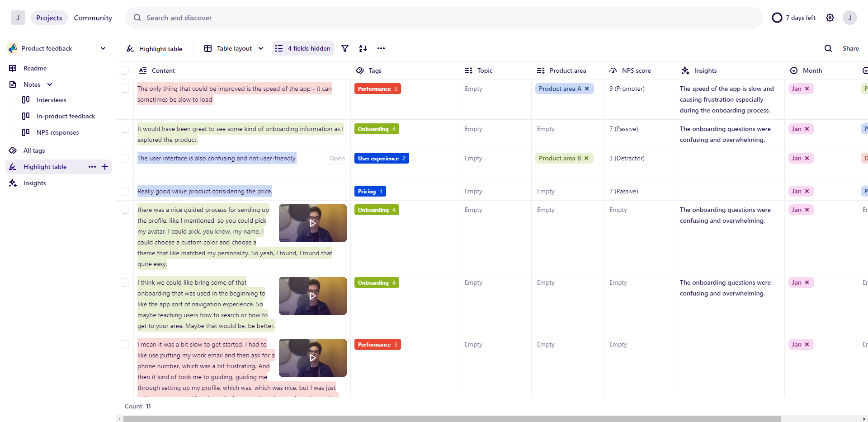Click the Insights sparkle icon in sidebar

pos(13,183)
